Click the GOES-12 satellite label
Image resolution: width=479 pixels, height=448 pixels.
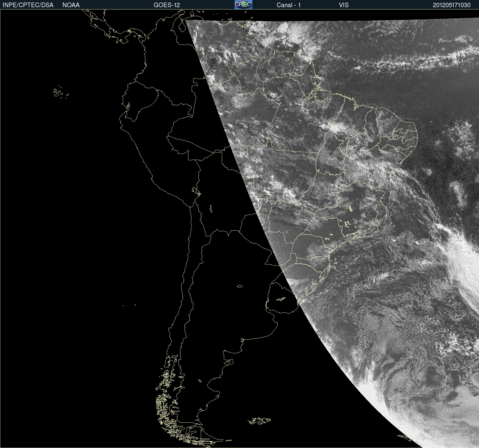coord(167,5)
